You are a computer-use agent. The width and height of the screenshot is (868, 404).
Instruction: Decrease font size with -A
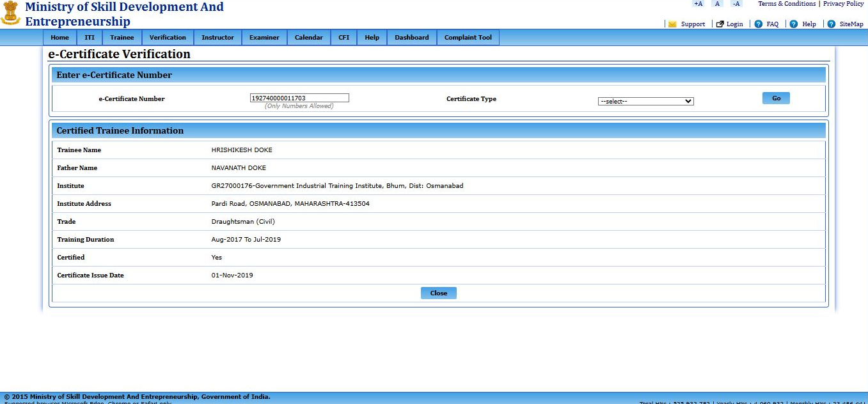pos(736,4)
